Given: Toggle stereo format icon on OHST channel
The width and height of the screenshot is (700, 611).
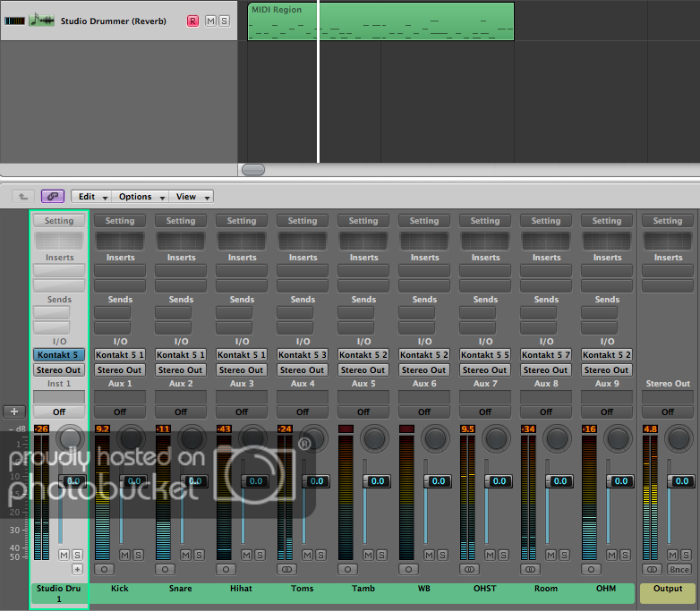Looking at the screenshot, I should point(469,570).
